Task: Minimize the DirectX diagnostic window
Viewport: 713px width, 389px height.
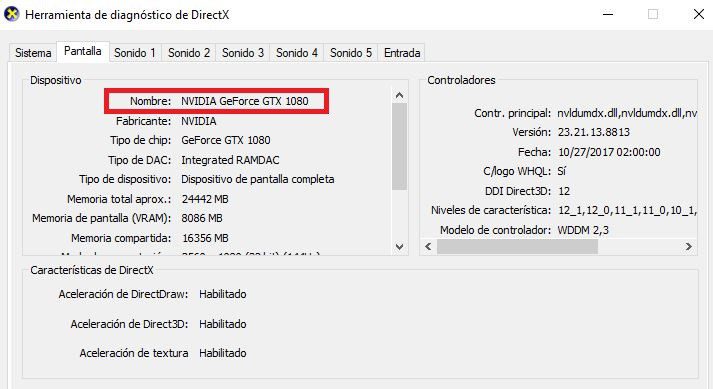Action: click(608, 14)
